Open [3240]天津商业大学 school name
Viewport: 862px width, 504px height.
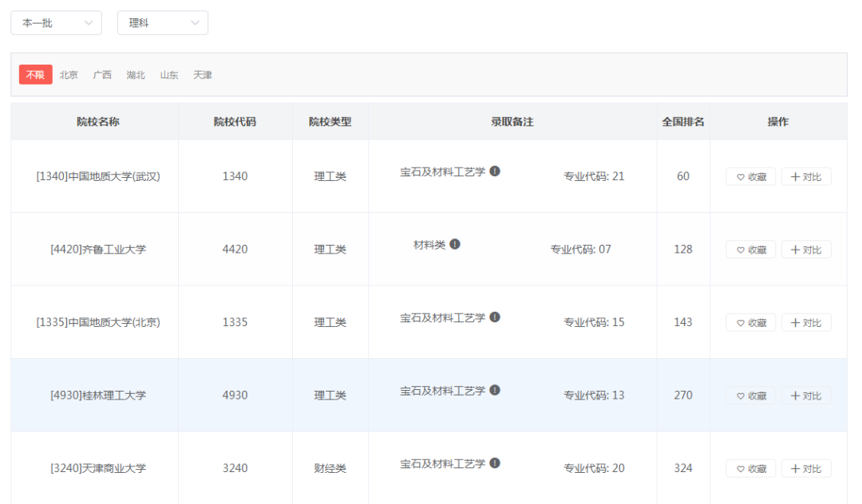98,468
